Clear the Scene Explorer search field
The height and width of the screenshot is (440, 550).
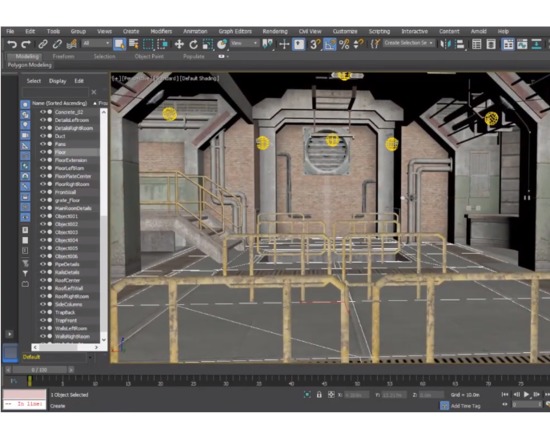94,92
